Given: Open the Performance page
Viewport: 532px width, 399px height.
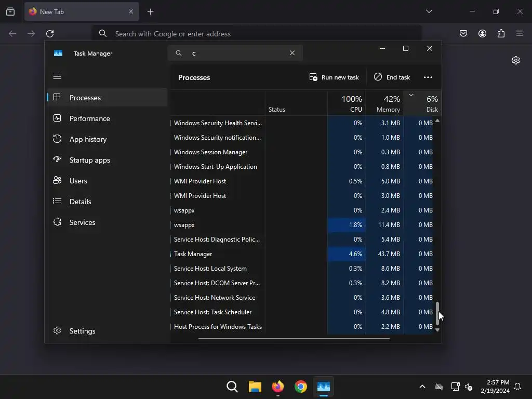Looking at the screenshot, I should [107, 118].
